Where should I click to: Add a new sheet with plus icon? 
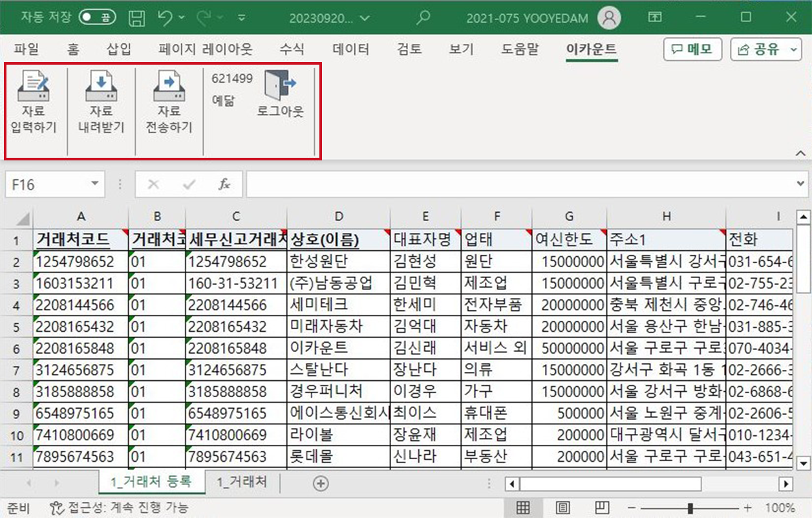[320, 483]
